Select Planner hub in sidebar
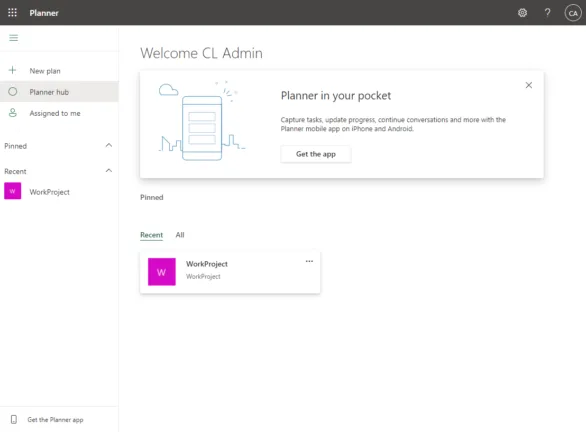586x432 pixels. [59, 92]
